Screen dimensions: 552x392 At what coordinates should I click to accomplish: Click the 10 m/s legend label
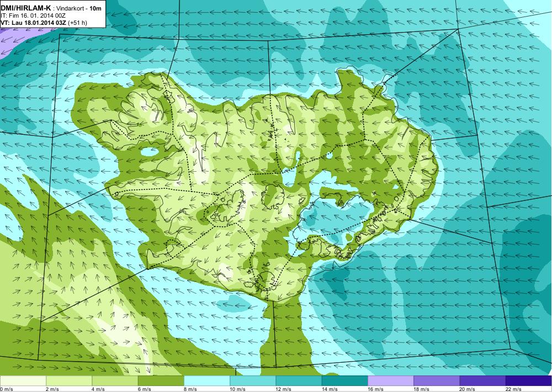pyautogui.click(x=237, y=389)
